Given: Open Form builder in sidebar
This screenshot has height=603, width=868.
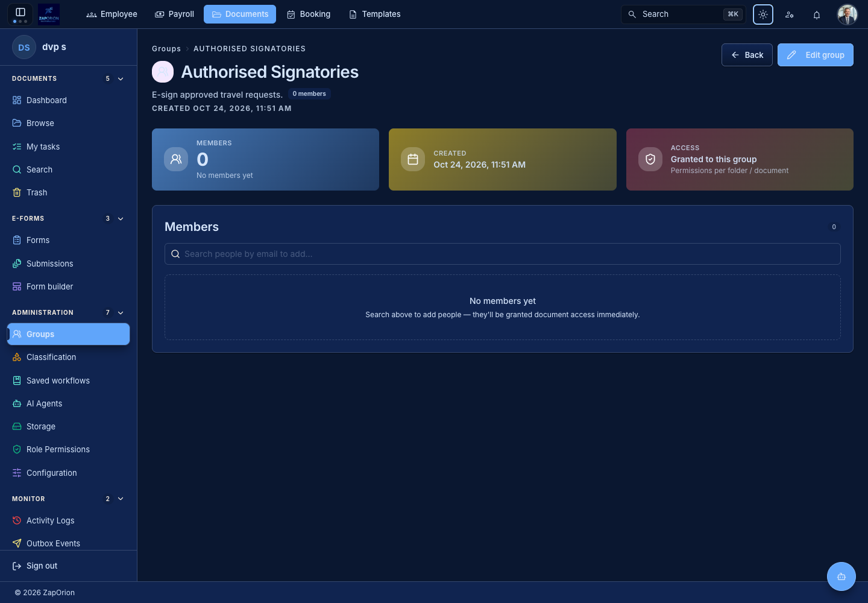Looking at the screenshot, I should (x=69, y=286).
